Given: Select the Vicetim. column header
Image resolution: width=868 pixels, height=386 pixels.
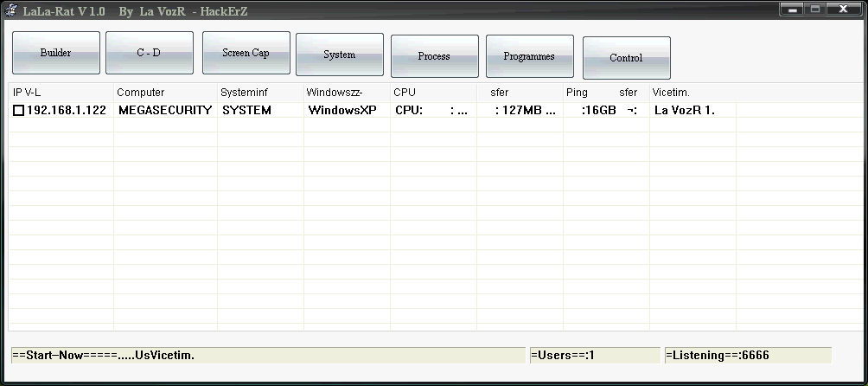Looking at the screenshot, I should click(x=692, y=93).
